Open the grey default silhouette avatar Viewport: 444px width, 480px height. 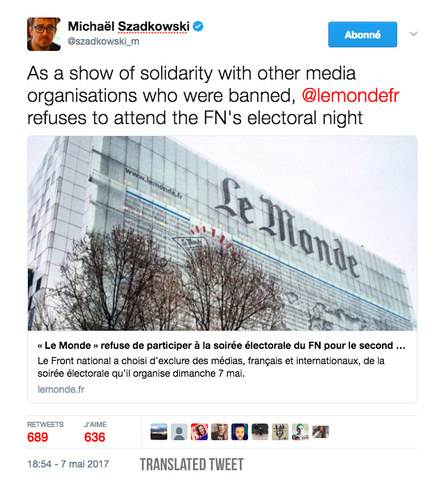point(179,432)
